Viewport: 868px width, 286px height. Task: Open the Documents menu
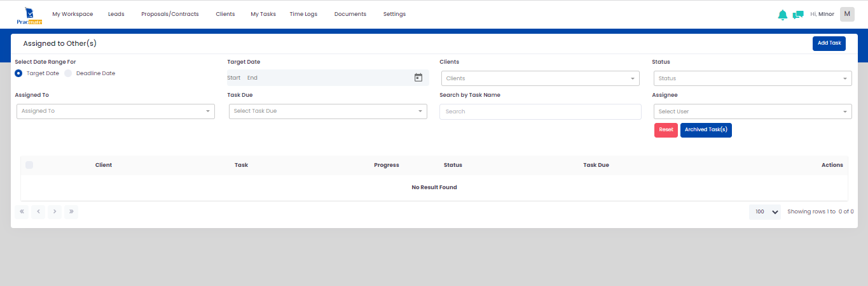pos(350,14)
